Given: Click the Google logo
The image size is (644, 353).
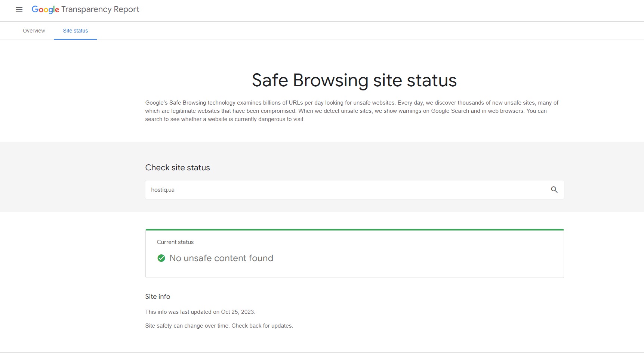Looking at the screenshot, I should coord(45,10).
